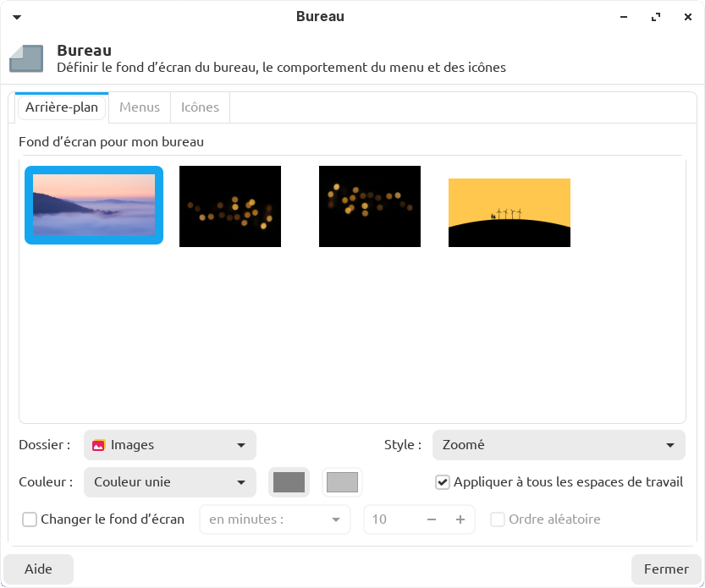
Task: Click the minus icon to decrease minutes
Action: [432, 519]
